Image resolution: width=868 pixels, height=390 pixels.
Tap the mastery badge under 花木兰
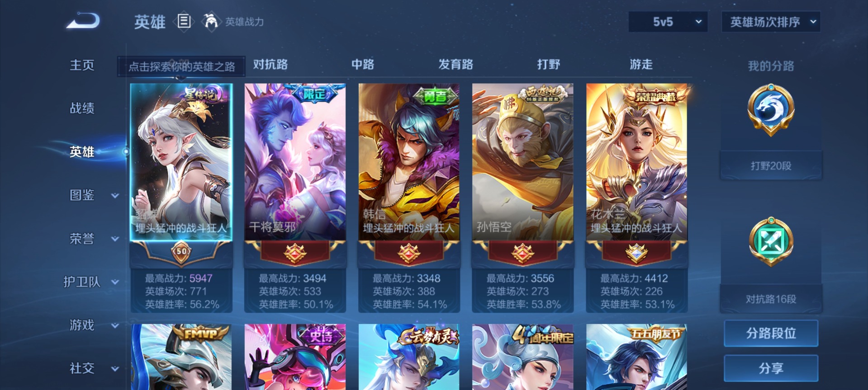pyautogui.click(x=636, y=253)
